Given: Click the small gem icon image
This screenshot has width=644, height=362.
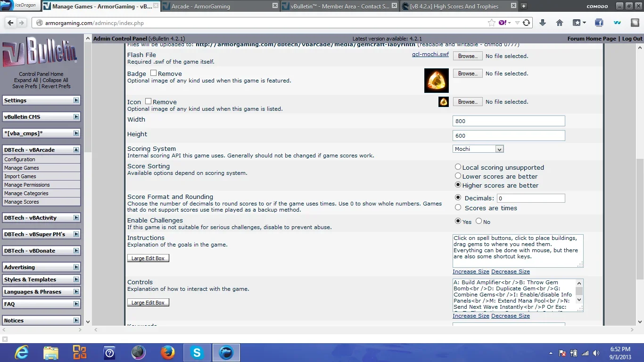Looking at the screenshot, I should coord(444,102).
